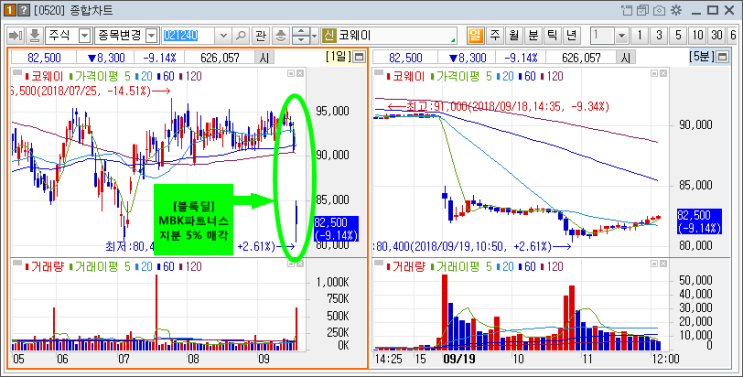Close the 5-minute 거래량 volume panel
This screenshot has height=377, width=743.
pos(663,263)
